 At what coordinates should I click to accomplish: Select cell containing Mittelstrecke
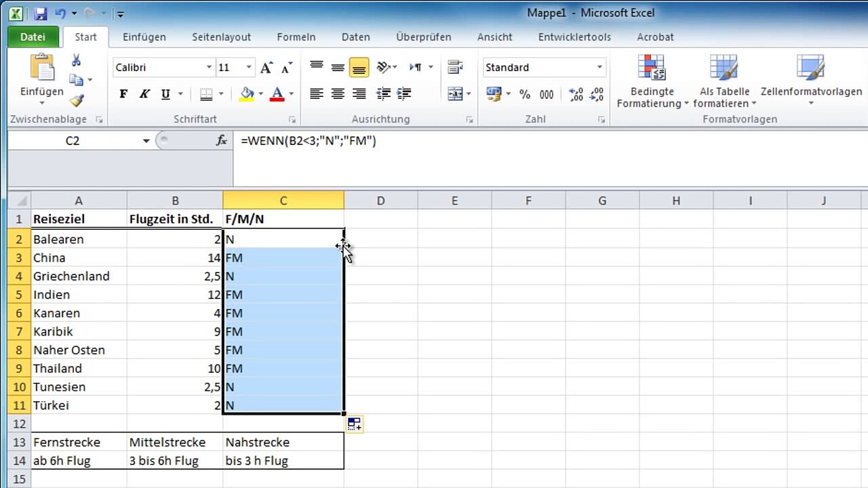[175, 442]
